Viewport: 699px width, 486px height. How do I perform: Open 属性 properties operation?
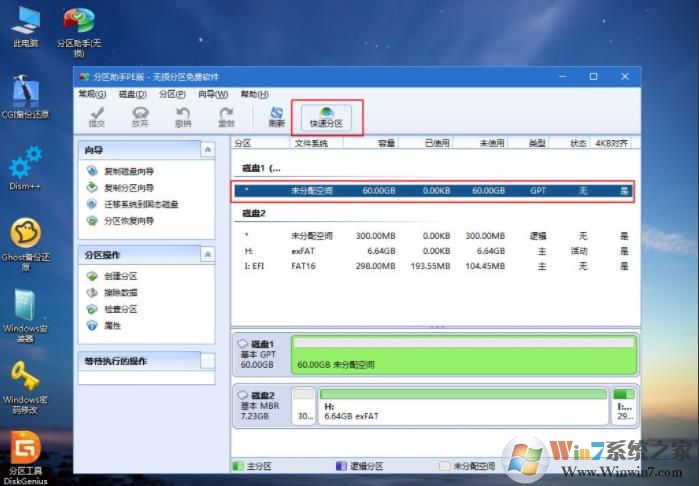coord(112,325)
